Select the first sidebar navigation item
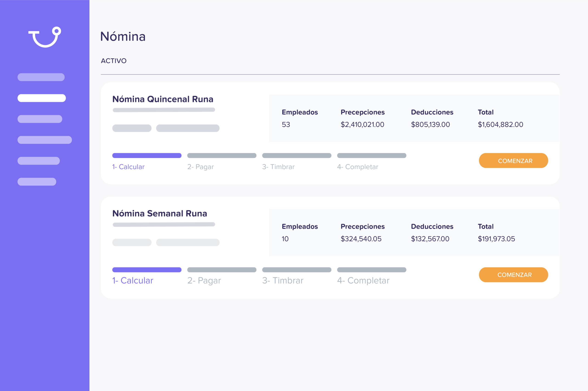This screenshot has height=391, width=588. pos(41,77)
